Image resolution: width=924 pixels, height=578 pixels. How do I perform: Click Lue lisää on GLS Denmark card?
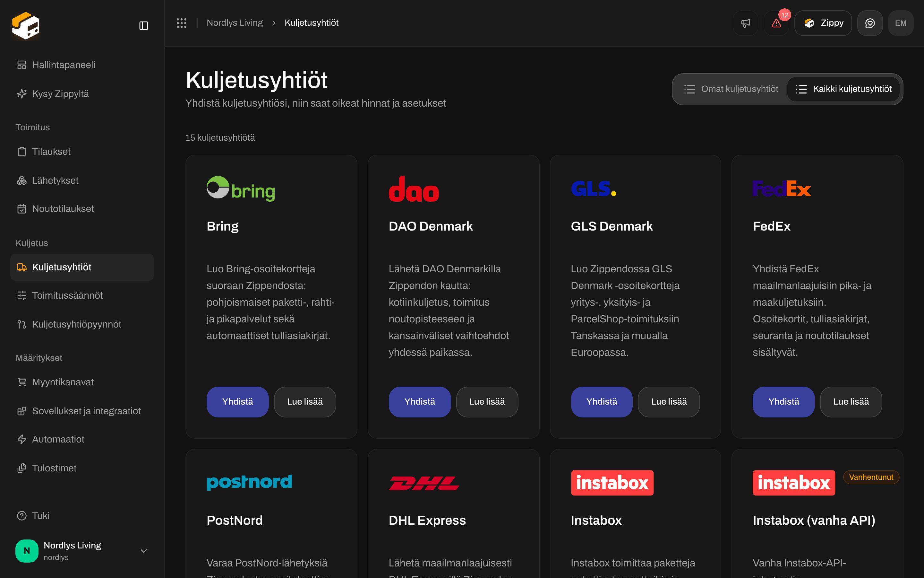coord(669,402)
